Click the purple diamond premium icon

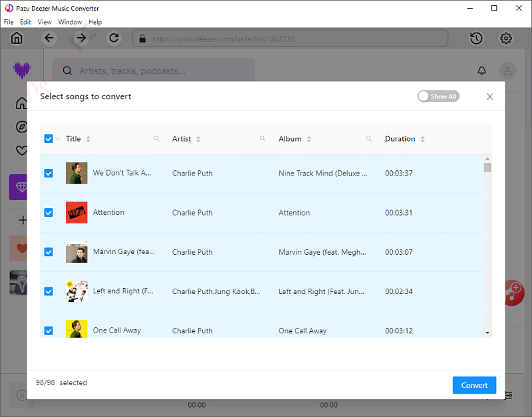click(x=19, y=188)
